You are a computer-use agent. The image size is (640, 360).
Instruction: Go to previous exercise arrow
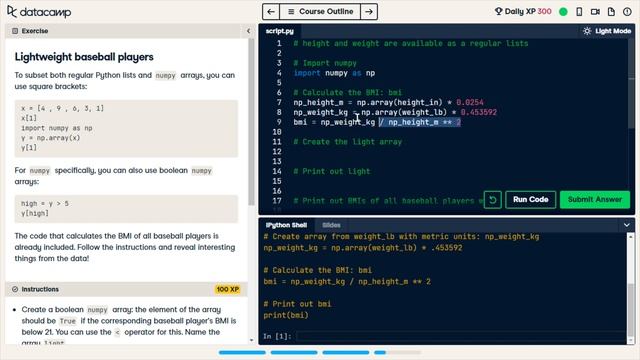[x=271, y=11]
